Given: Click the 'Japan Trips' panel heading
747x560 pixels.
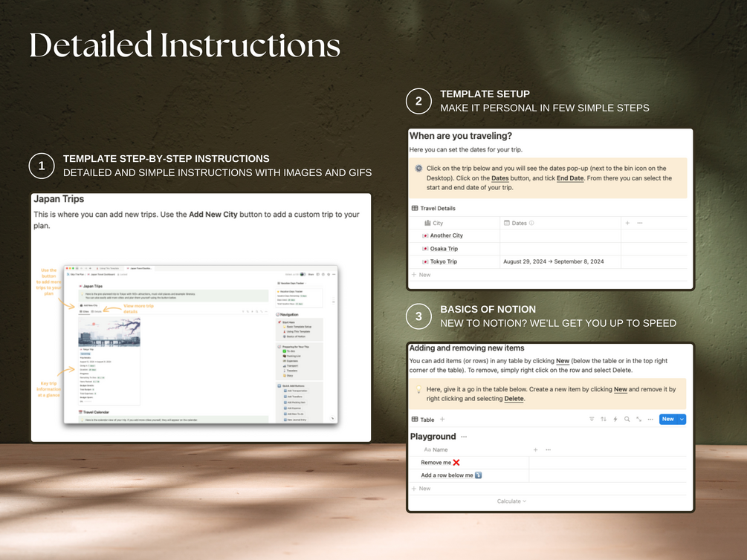Looking at the screenshot, I should tap(59, 199).
